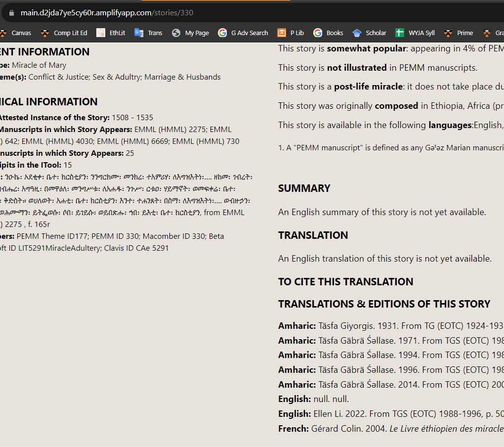
Task: Open the My Page bookmark
Action: (196, 33)
